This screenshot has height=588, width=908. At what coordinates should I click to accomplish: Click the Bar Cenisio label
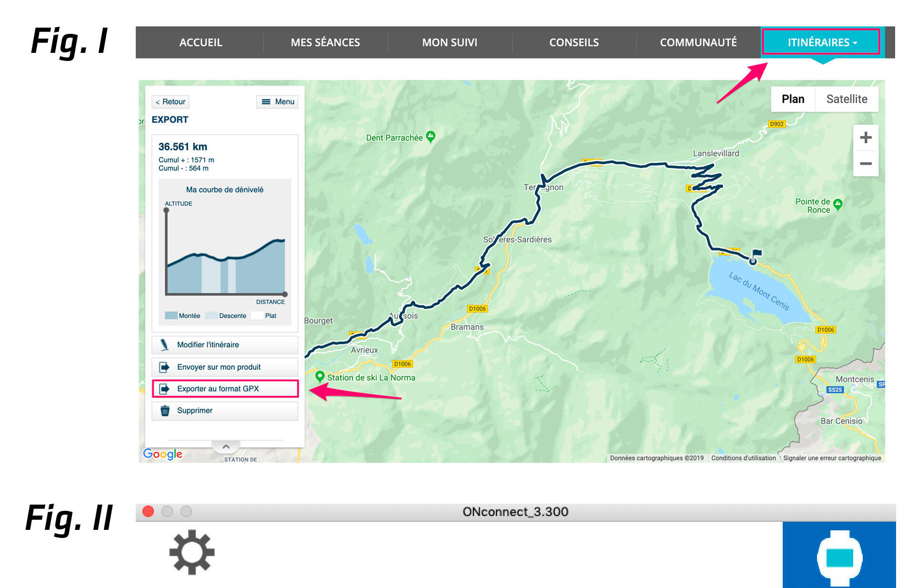(x=841, y=421)
